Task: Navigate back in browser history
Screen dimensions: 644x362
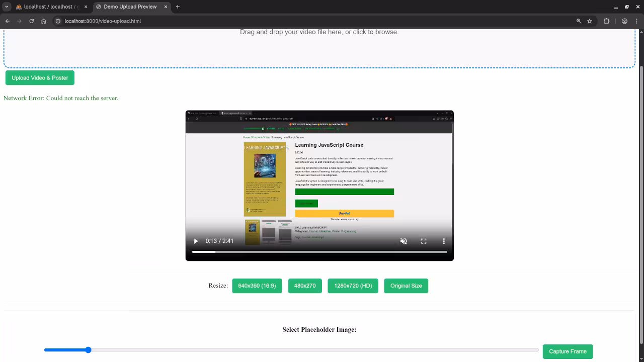Action: click(7, 21)
